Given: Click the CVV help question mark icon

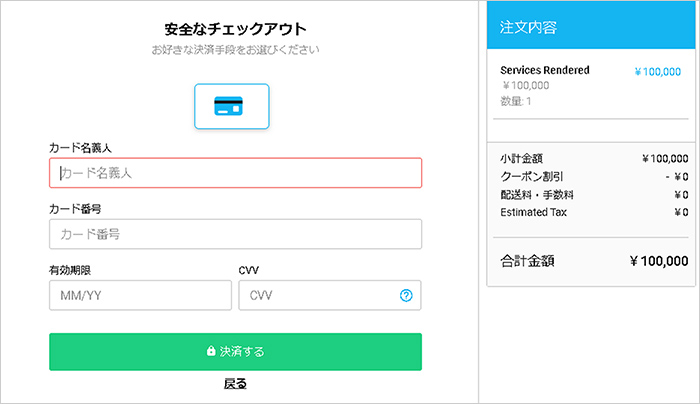Looking at the screenshot, I should click(x=406, y=295).
